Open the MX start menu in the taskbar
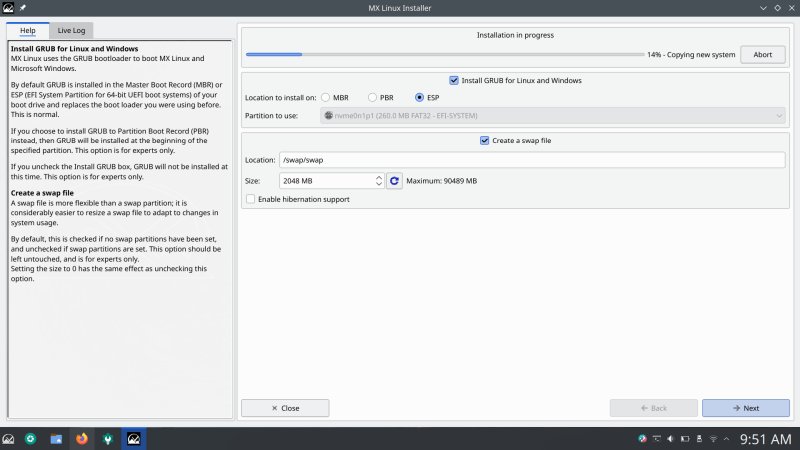Viewport: 800px width, 450px height. 8,439
